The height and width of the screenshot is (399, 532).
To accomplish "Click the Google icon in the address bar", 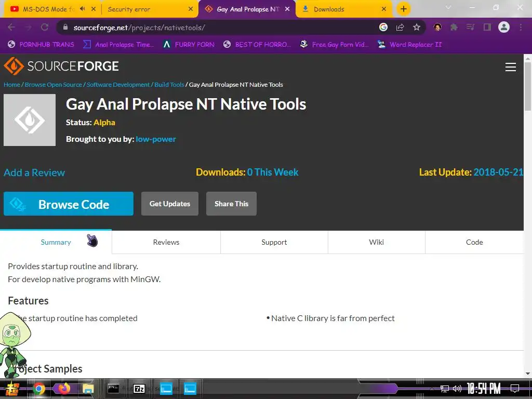I will point(383,27).
